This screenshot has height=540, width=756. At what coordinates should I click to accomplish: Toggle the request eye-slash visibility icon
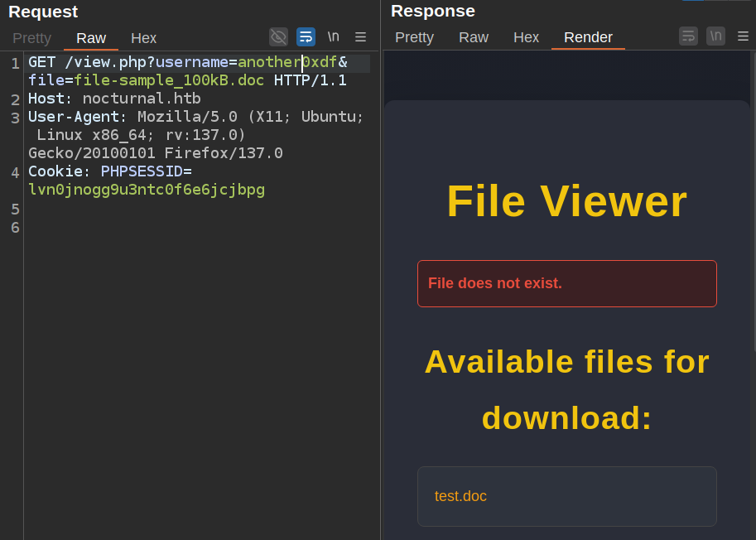pyautogui.click(x=278, y=36)
